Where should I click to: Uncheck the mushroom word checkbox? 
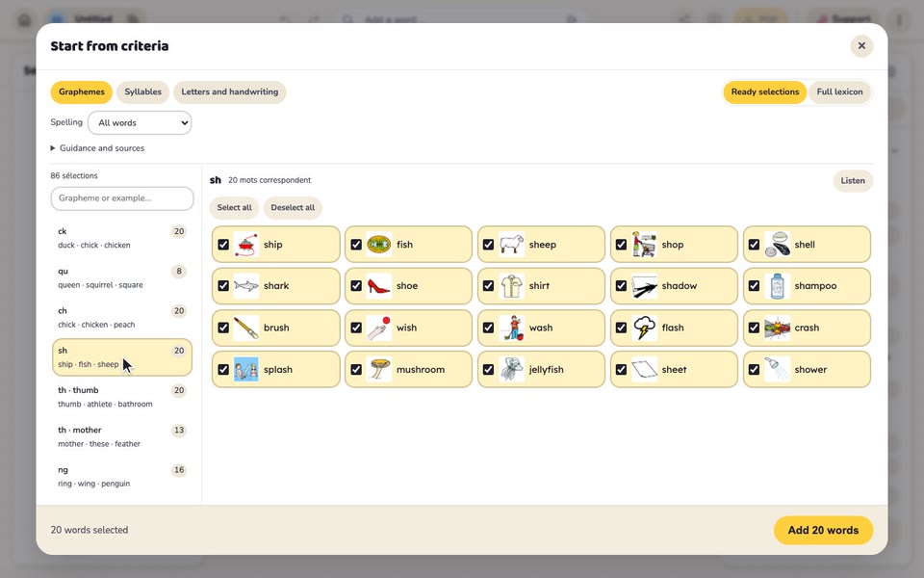(x=356, y=370)
